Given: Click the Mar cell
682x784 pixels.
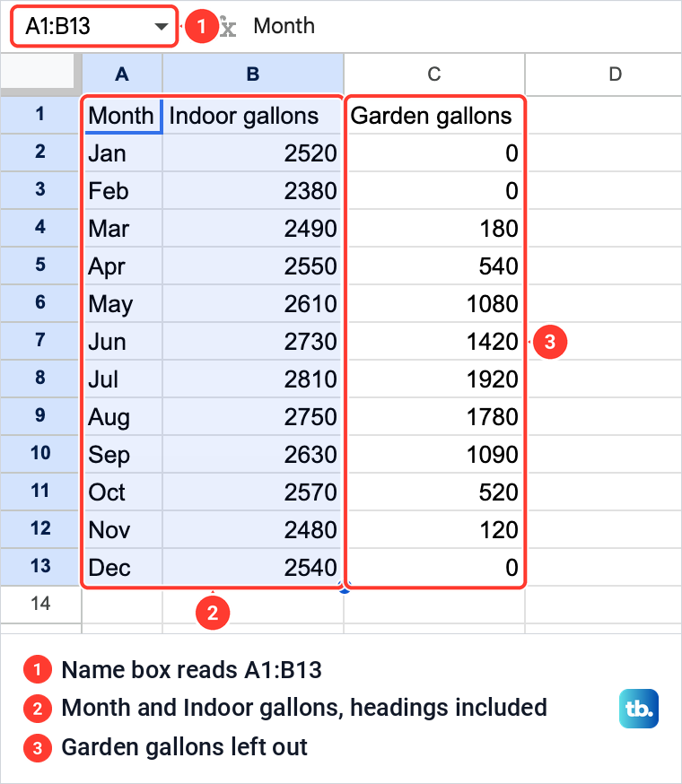Looking at the screenshot, I should [x=123, y=228].
